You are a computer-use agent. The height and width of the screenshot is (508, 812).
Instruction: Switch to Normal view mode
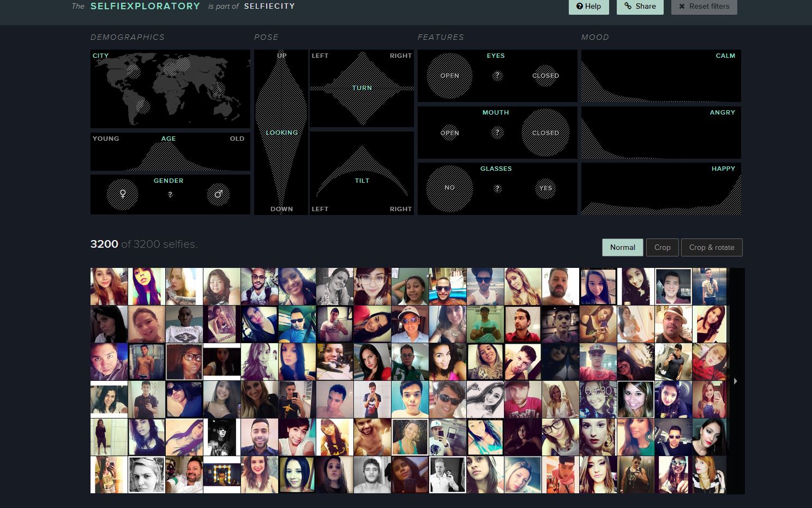coord(622,247)
